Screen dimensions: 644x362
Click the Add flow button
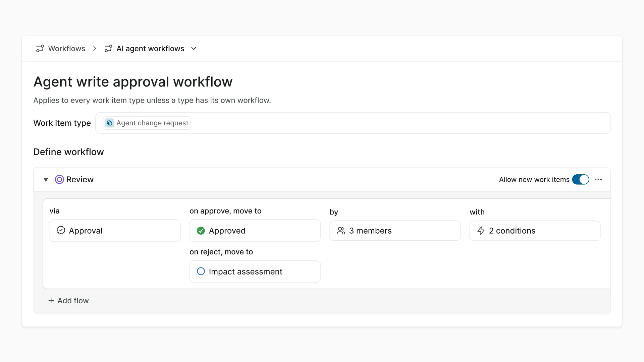coord(68,301)
